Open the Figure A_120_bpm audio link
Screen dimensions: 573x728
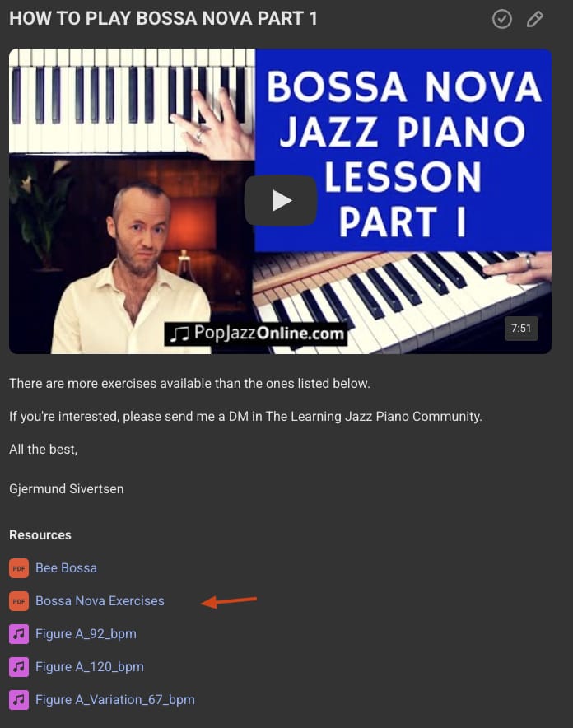(x=90, y=667)
